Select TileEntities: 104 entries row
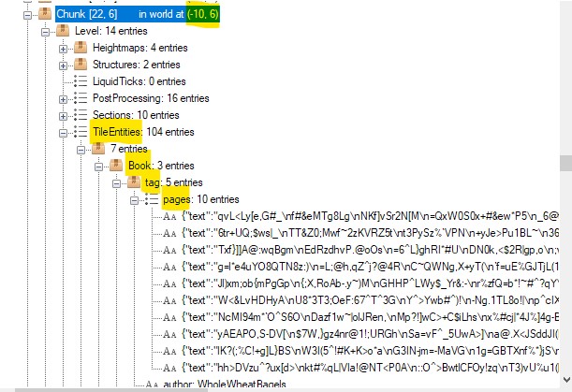 coord(143,132)
